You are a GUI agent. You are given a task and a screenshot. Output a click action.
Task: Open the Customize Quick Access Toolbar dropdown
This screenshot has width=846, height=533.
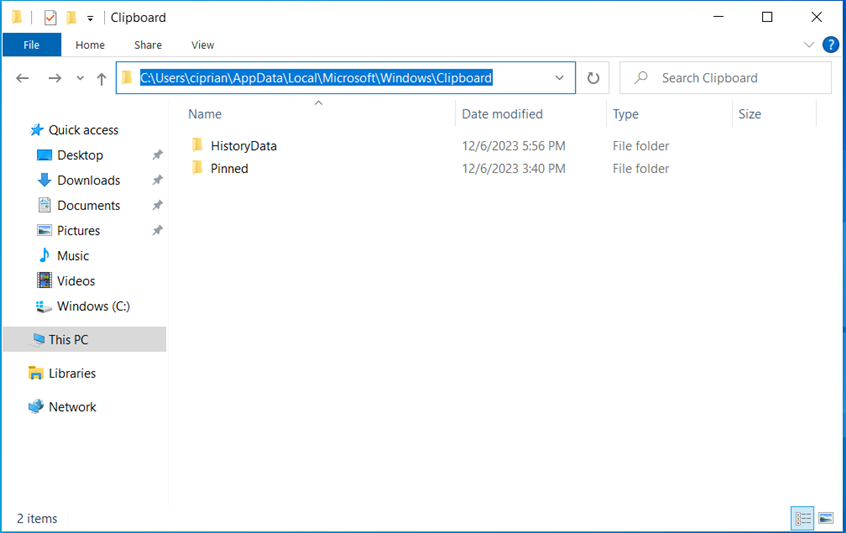point(90,18)
